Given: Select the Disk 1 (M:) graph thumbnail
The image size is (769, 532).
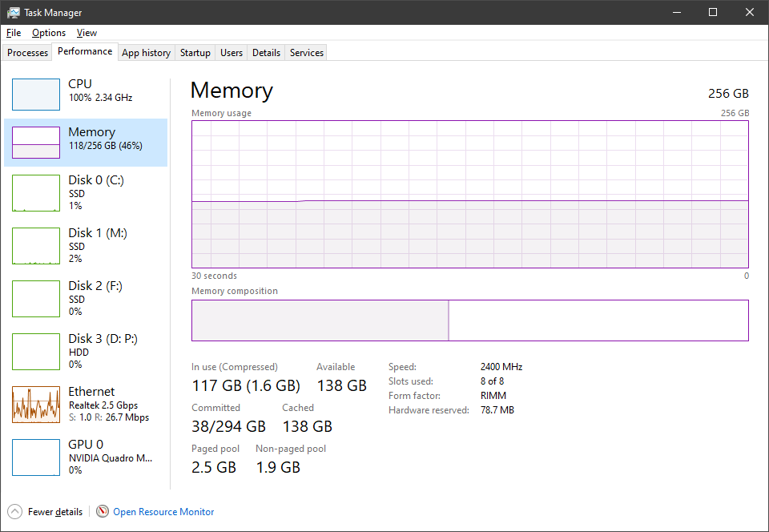Looking at the screenshot, I should pyautogui.click(x=36, y=246).
